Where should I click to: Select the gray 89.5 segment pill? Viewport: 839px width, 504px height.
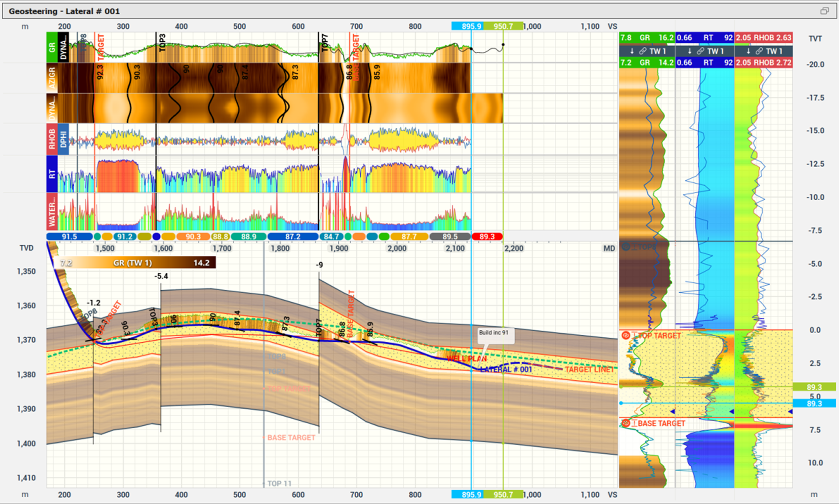450,237
